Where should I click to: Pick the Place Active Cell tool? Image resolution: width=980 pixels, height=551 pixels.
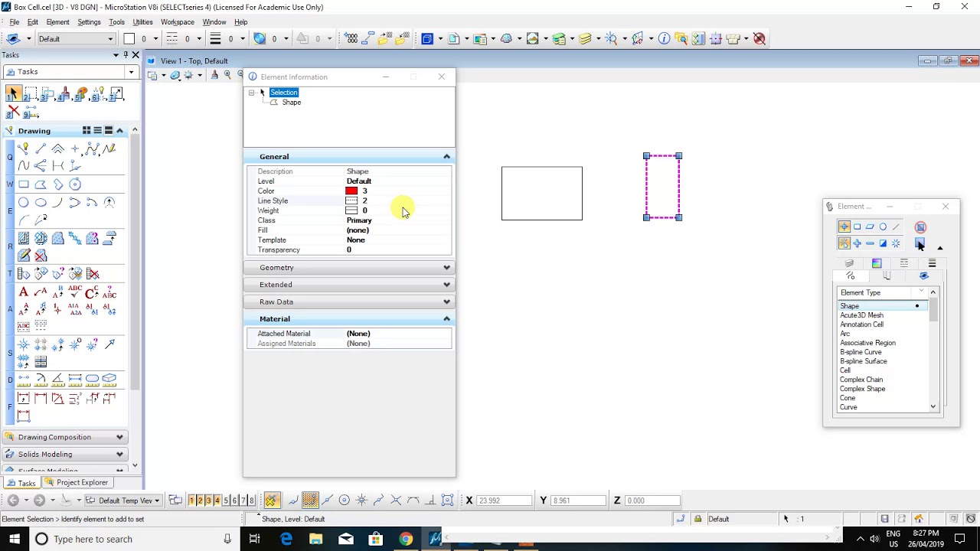click(24, 344)
